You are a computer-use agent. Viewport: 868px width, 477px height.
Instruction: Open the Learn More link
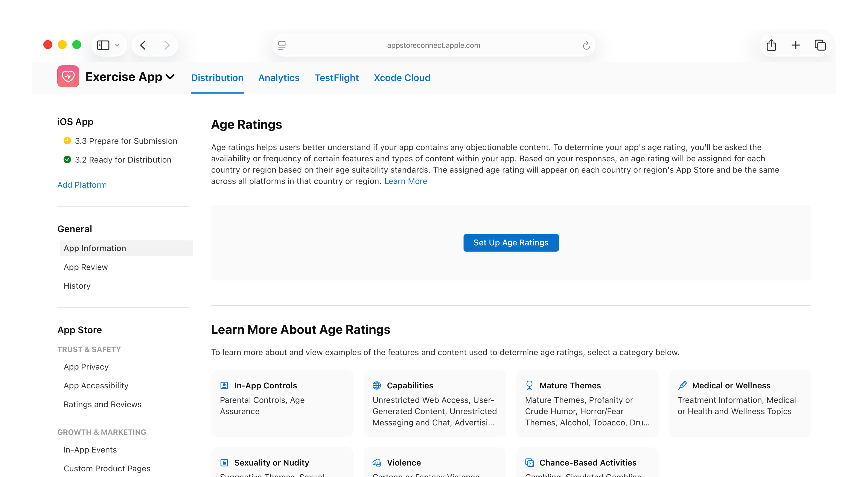point(406,181)
